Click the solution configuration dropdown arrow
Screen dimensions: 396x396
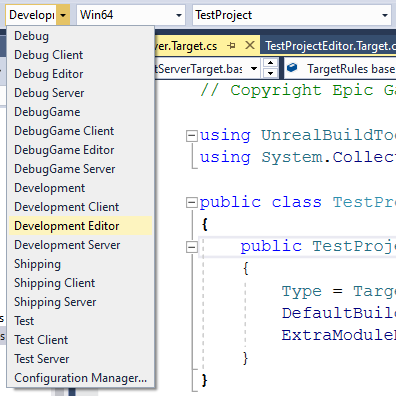pyautogui.click(x=63, y=15)
